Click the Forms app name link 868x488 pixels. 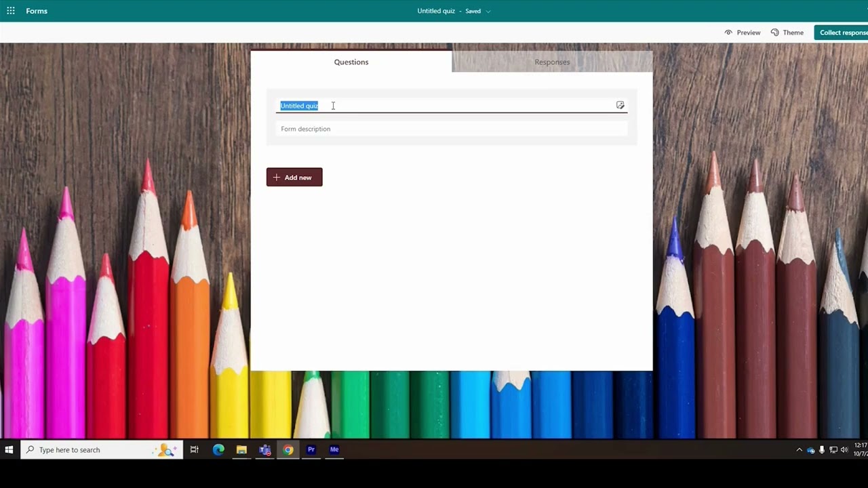pos(37,11)
